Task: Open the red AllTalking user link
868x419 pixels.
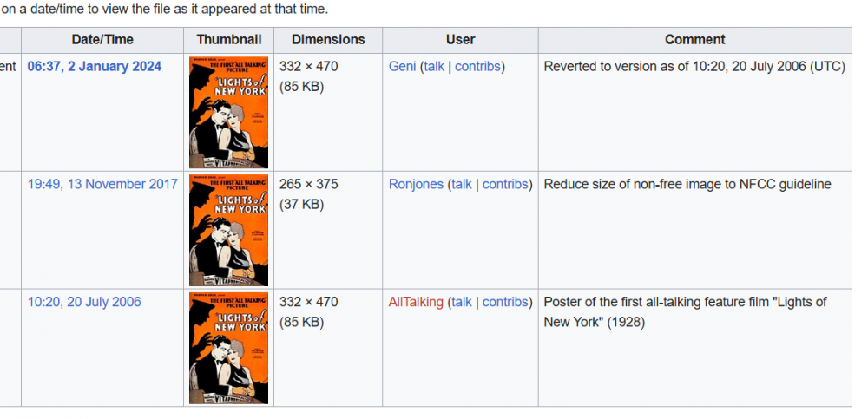Action: click(x=416, y=302)
